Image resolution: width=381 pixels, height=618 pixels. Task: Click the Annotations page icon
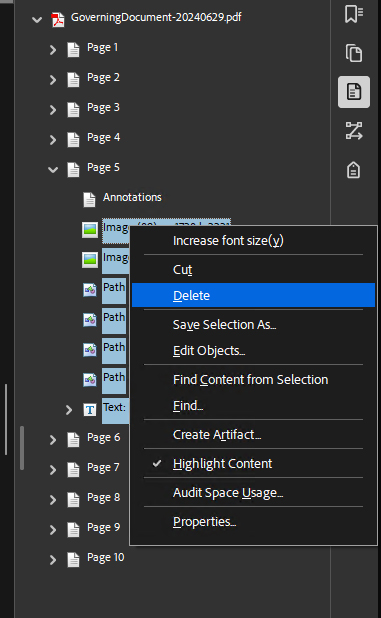(x=89, y=200)
